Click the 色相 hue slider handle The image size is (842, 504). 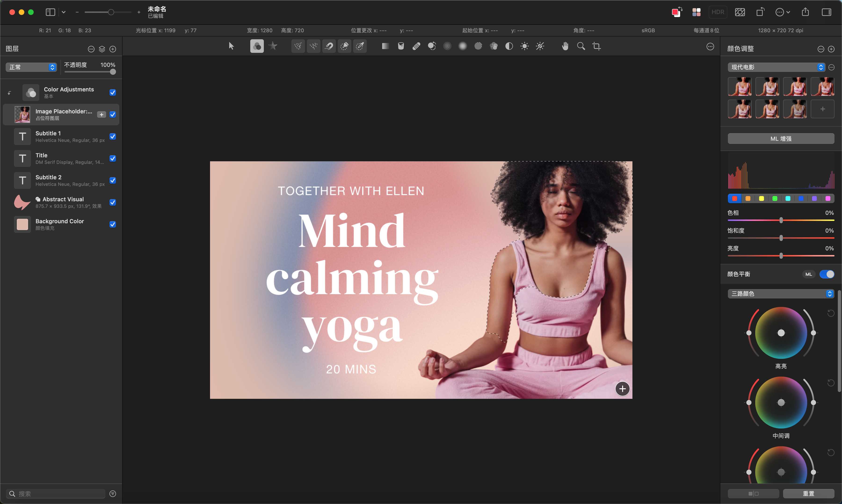[x=781, y=220]
